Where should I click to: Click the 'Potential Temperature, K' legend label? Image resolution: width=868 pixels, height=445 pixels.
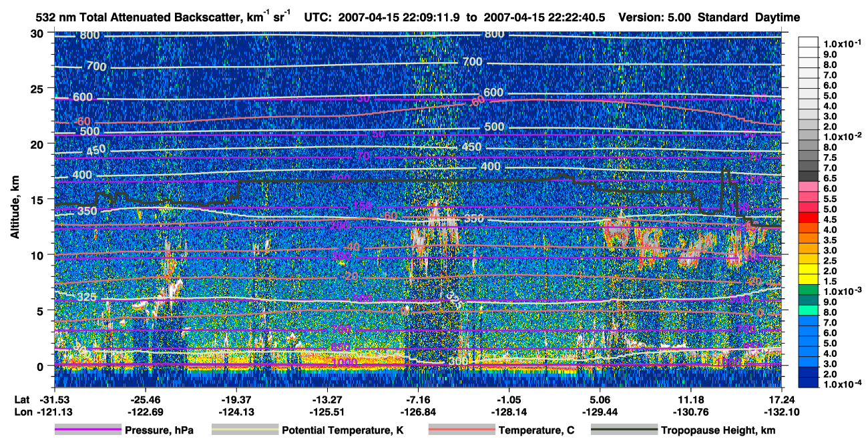tap(343, 430)
